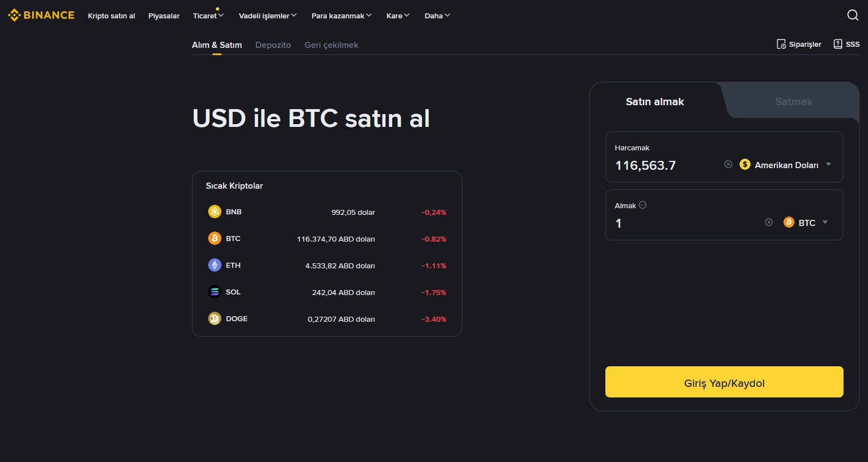Select the ETH icon in the hot cryptos list
This screenshot has height=462, width=868.
215,264
